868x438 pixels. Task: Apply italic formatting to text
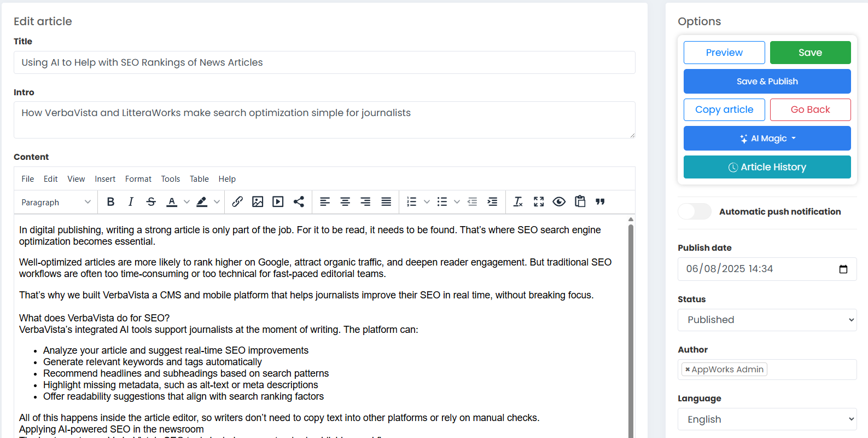click(x=131, y=202)
